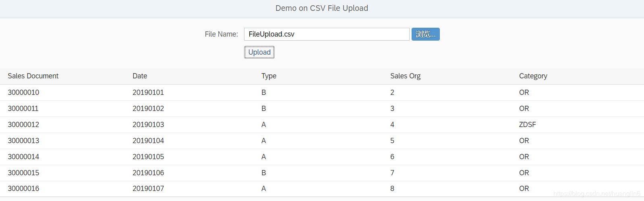Click the Demo on CSV File Upload title
Image resolution: width=644 pixels, height=201 pixels.
pos(322,8)
